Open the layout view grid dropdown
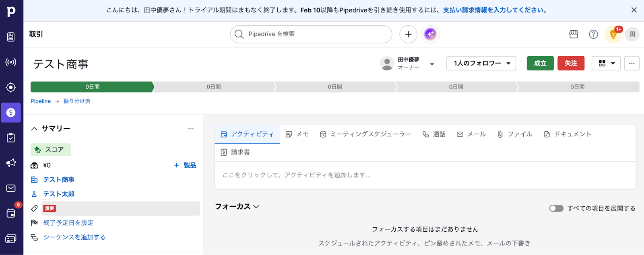This screenshot has width=644, height=255. [606, 63]
